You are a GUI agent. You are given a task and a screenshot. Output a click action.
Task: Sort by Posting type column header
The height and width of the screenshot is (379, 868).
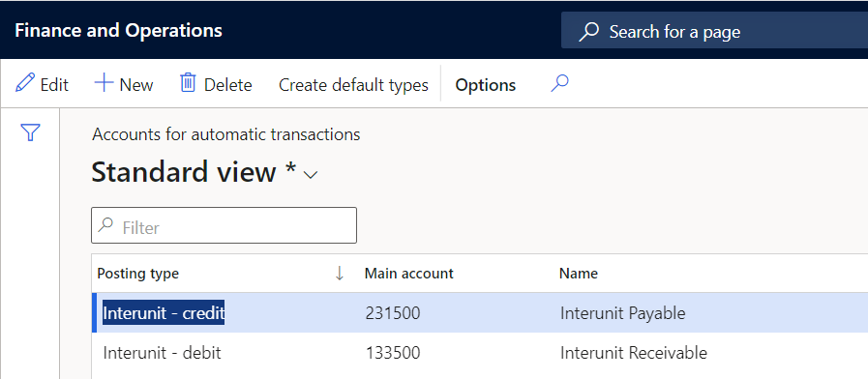[137, 274]
